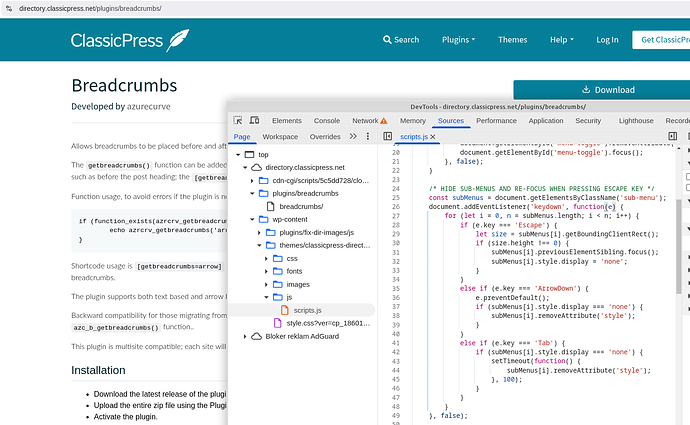Click the breadcrumbs/ document icon
This screenshot has height=425, width=690.
tap(271, 206)
